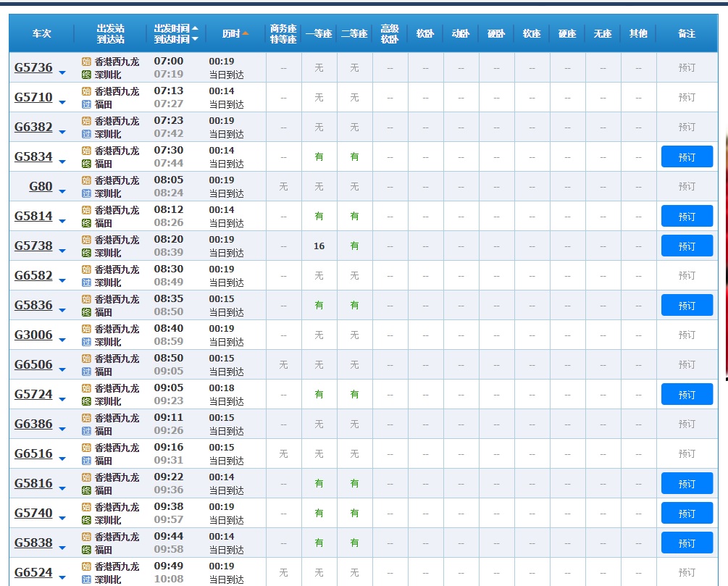The image size is (728, 586).
Task: Click the 备注 column header
Action: tap(687, 33)
